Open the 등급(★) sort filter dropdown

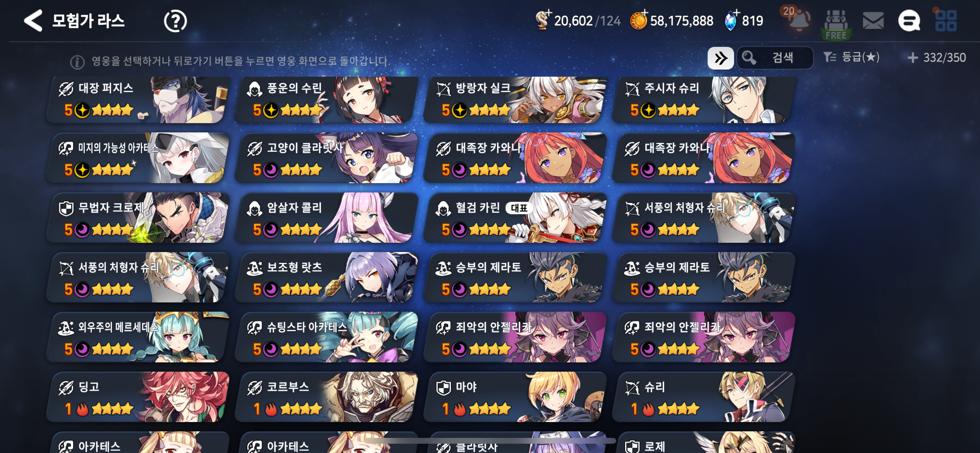pyautogui.click(x=851, y=57)
